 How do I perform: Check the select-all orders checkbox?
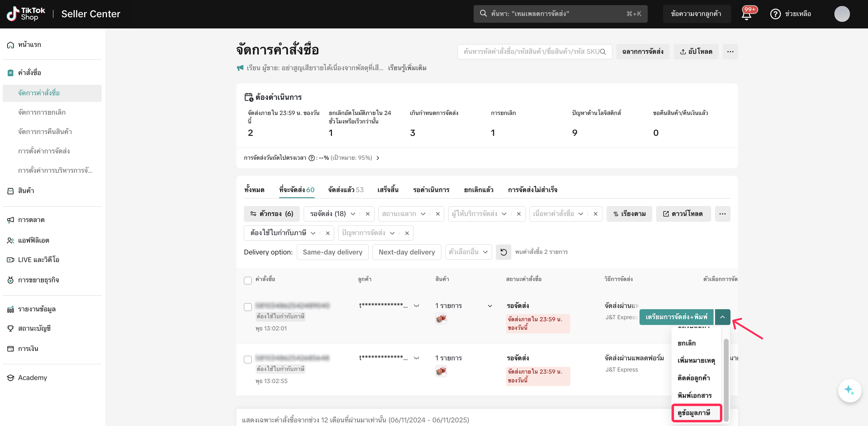coord(248,280)
